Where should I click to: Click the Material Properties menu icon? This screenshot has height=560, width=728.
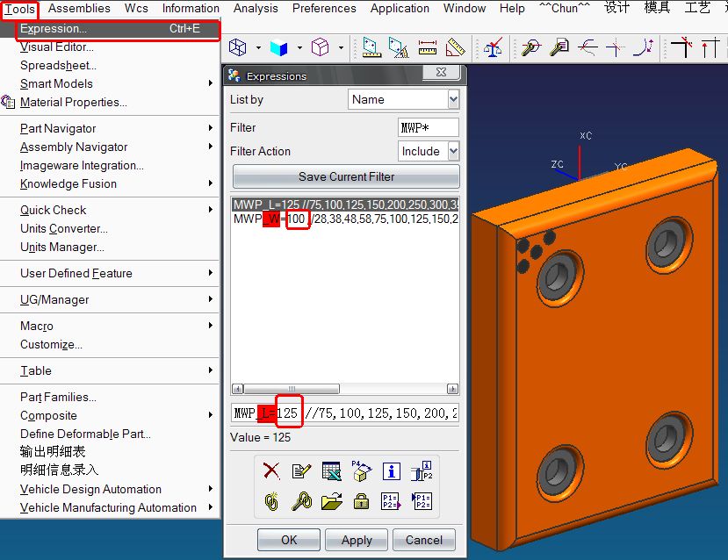[8, 102]
